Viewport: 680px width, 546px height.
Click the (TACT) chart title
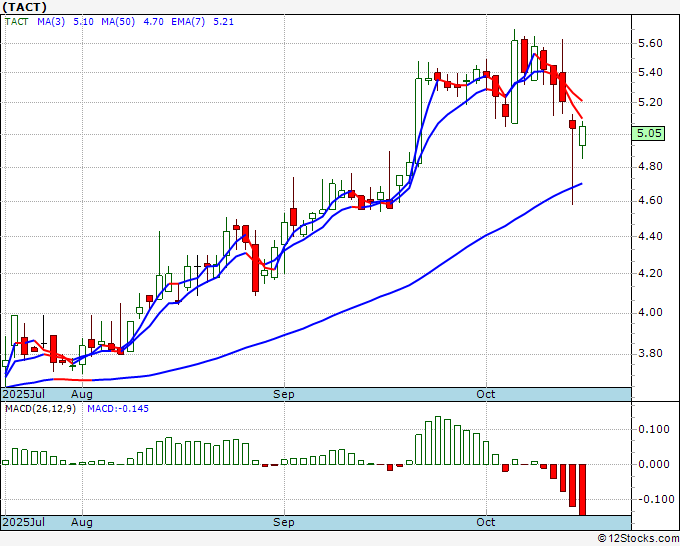[24, 7]
